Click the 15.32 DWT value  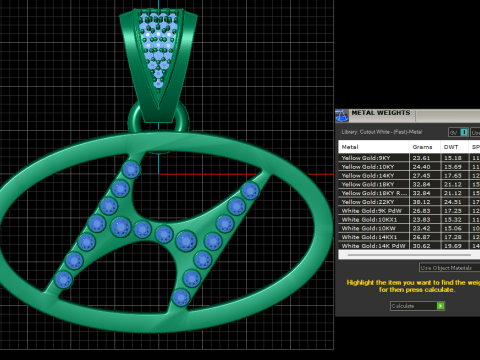click(x=453, y=220)
